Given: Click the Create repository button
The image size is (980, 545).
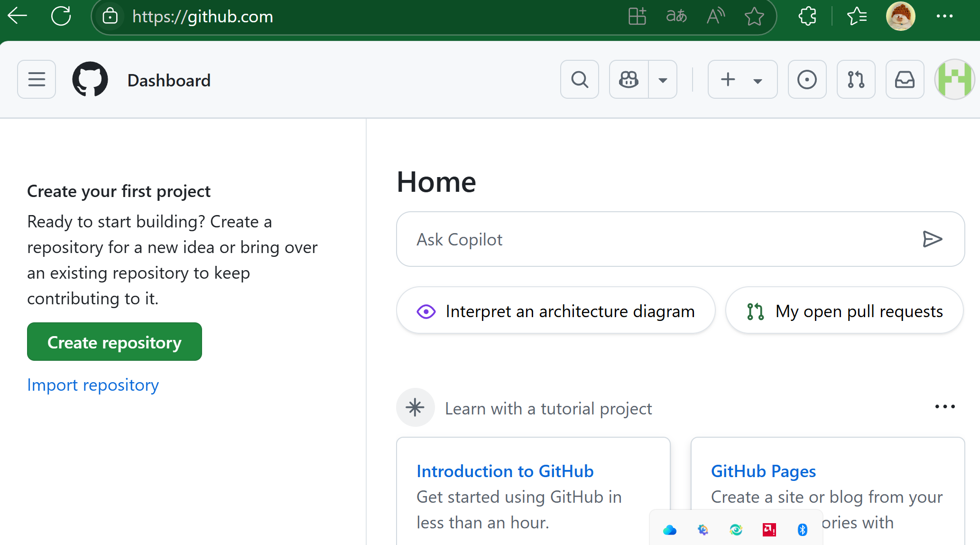Looking at the screenshot, I should pos(114,342).
